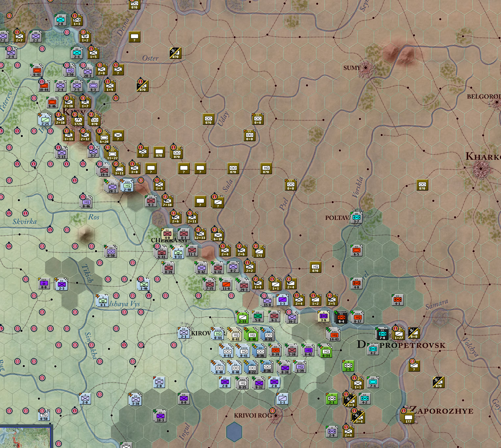Viewport: 501px width, 448px height.
Task: Select the purple infantry stack labeled 8-38
Action: point(285,367)
